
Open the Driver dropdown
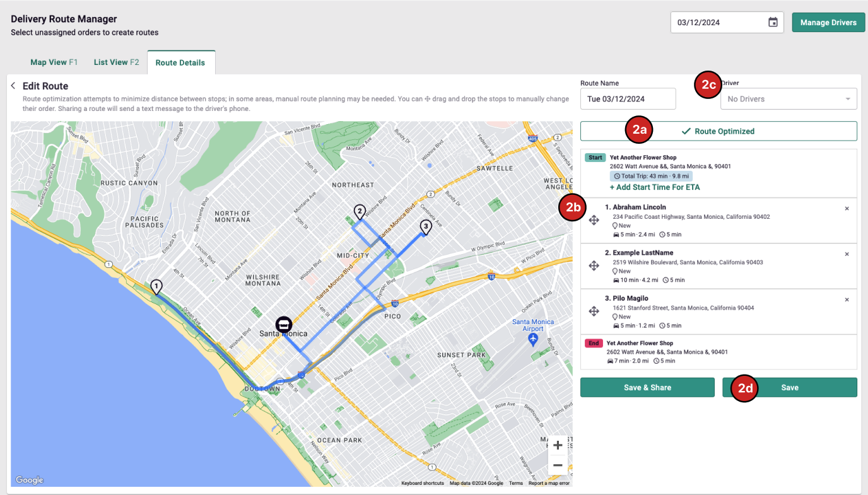pyautogui.click(x=789, y=99)
